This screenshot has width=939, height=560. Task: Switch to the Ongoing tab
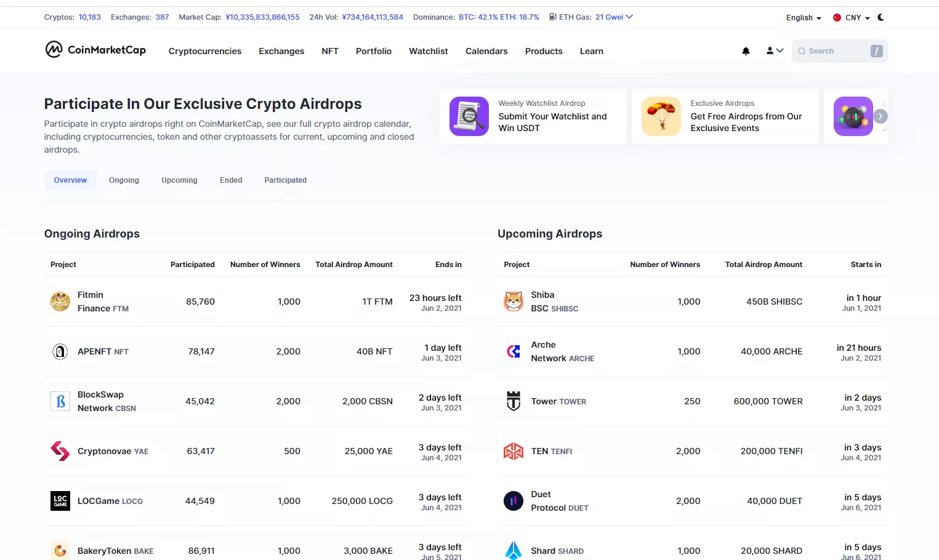pyautogui.click(x=124, y=180)
